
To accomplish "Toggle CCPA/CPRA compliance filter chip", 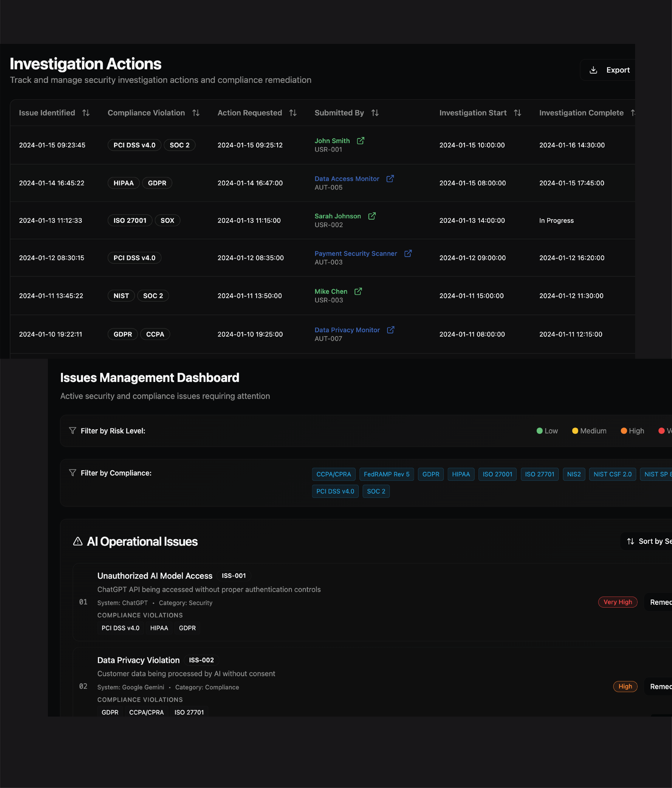I will [x=334, y=474].
